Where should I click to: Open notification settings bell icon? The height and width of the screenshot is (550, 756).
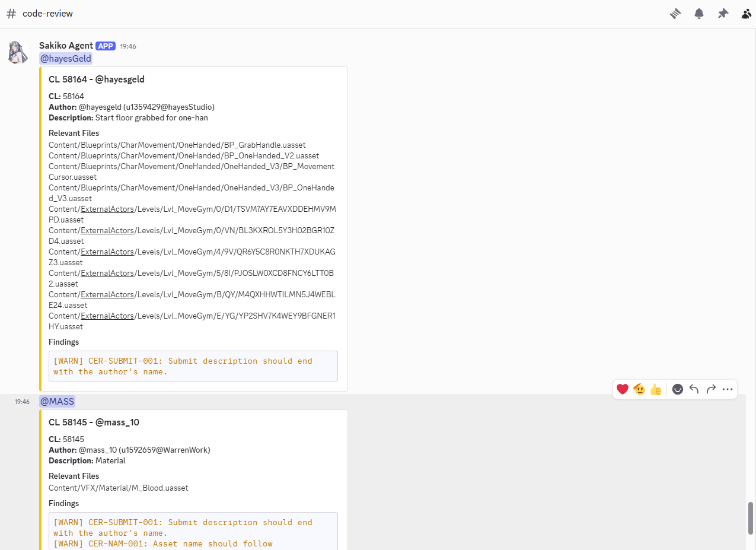click(699, 14)
